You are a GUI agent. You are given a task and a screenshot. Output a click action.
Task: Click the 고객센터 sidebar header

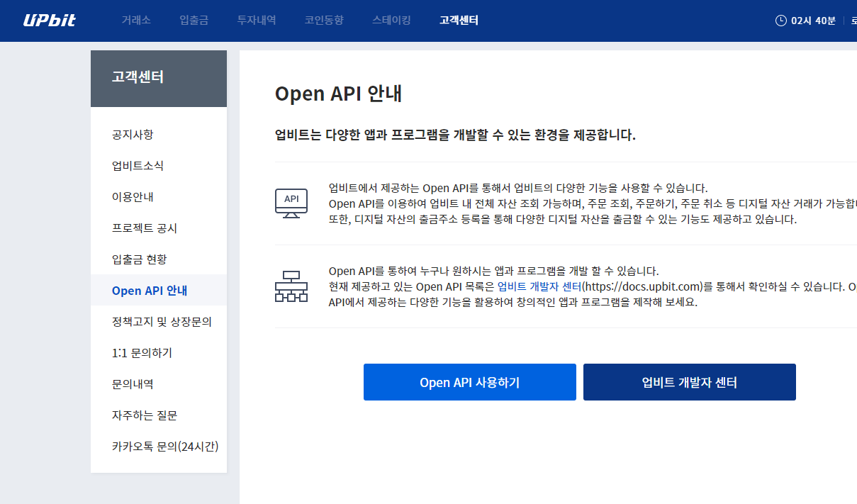(x=159, y=79)
